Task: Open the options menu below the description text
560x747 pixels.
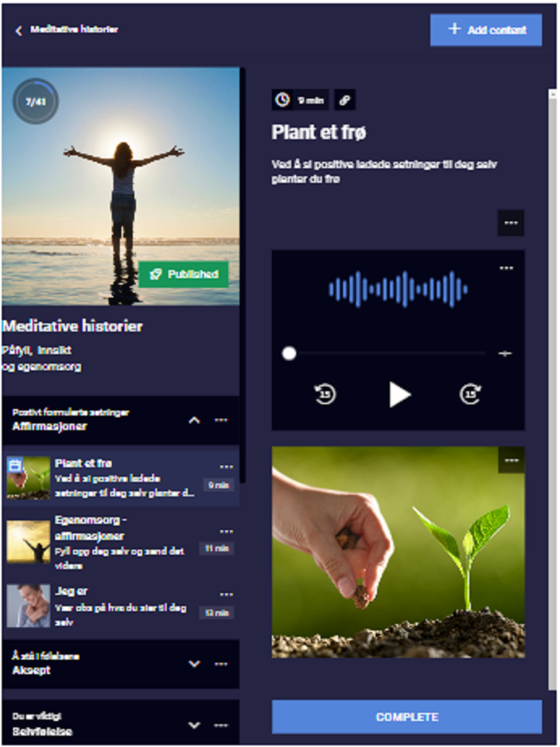Action: coord(511,223)
